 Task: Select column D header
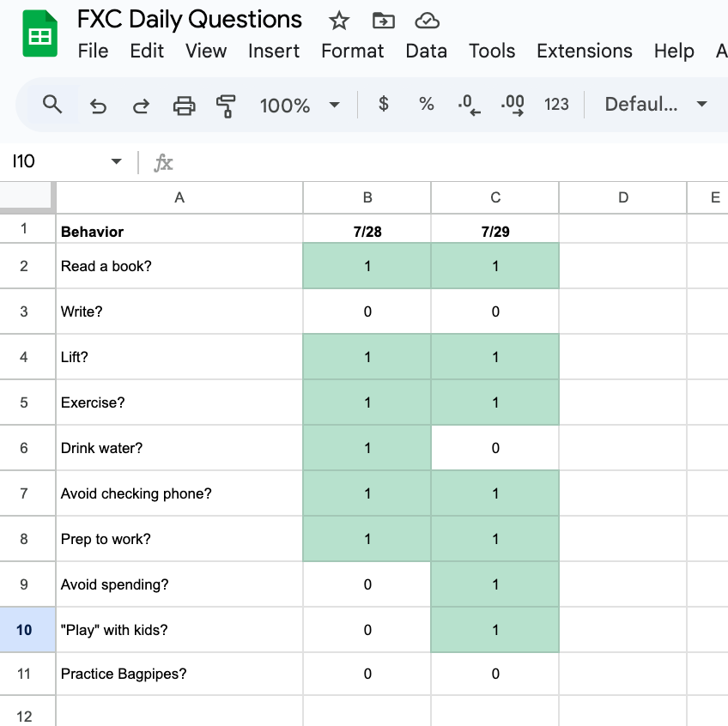[x=623, y=197]
